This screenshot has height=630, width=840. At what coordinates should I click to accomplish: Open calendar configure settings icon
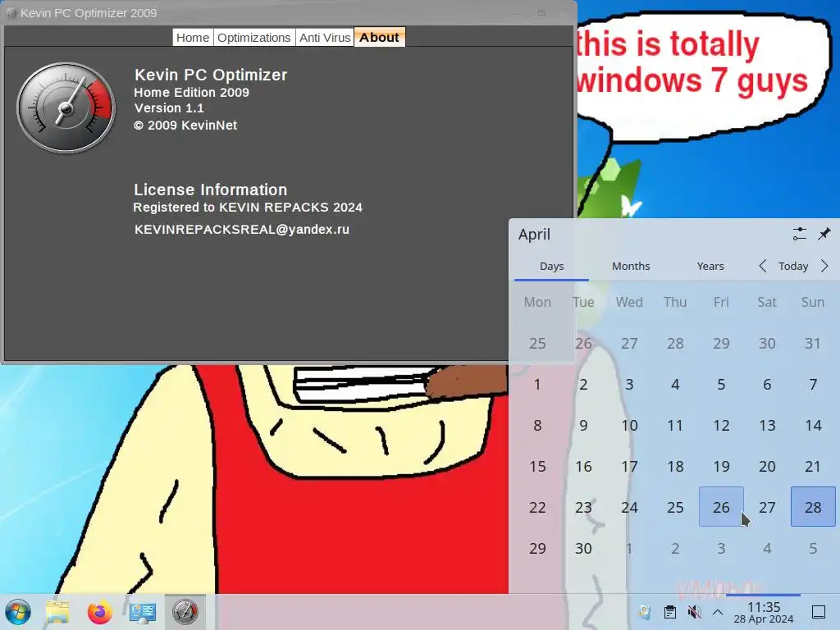[x=799, y=234]
